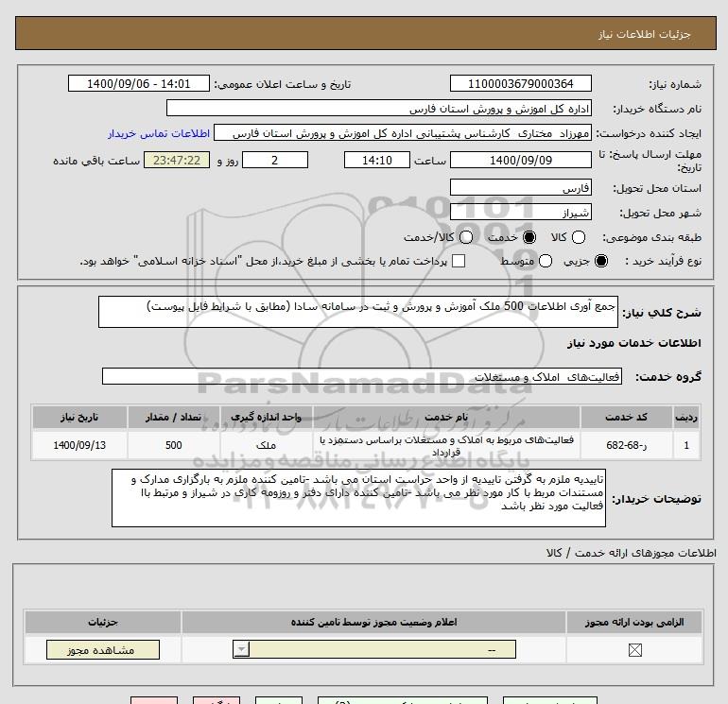
Task: Choose جزیی purchase process option
Action: tap(601, 261)
